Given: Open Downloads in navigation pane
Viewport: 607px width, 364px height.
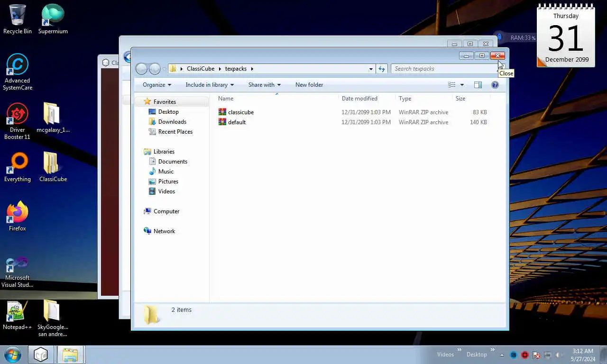Looking at the screenshot, I should coord(172,122).
